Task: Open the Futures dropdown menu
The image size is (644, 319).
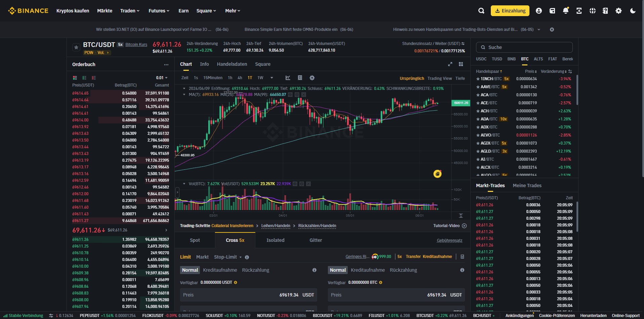Action: (x=159, y=11)
